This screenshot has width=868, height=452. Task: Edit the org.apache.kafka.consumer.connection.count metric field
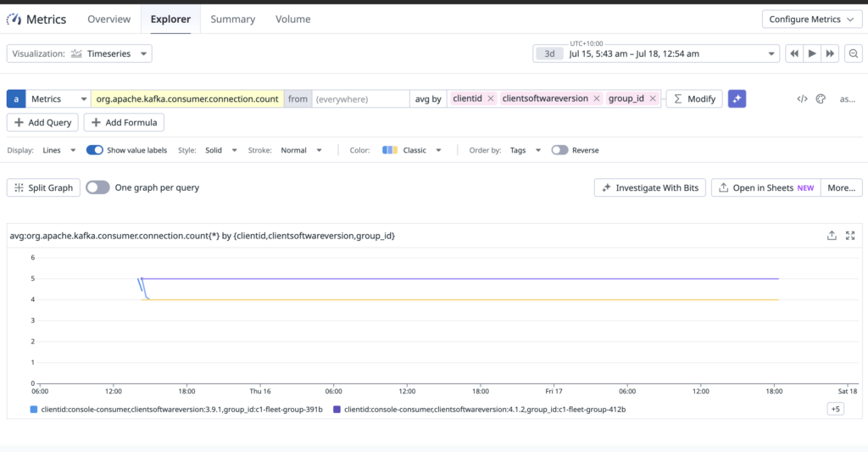[x=187, y=98]
